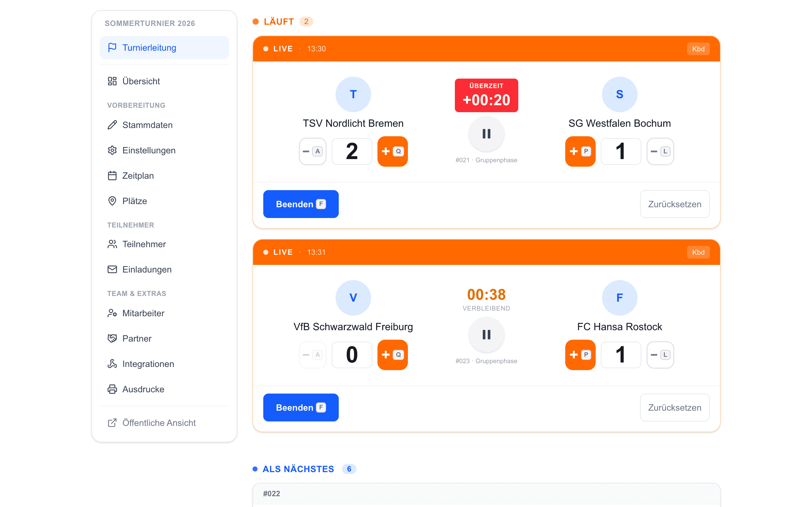812x507 pixels.
Task: Click Beenden on the overtime match
Action: pyautogui.click(x=301, y=204)
